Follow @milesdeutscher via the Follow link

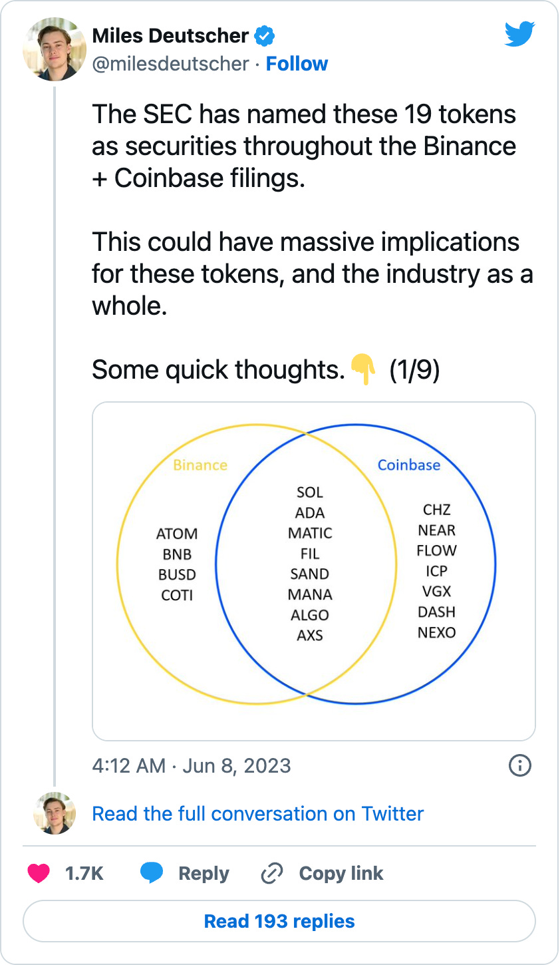pyautogui.click(x=297, y=64)
